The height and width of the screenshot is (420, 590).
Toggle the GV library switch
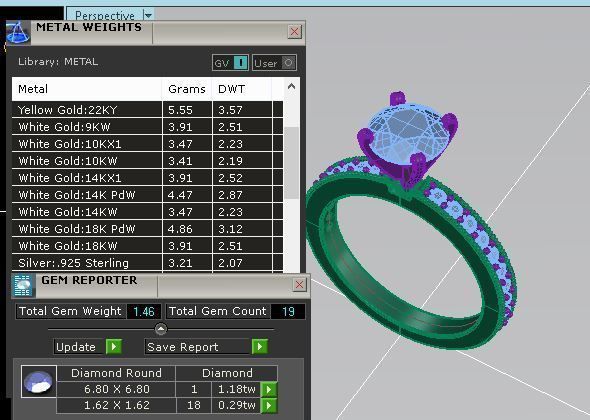click(230, 63)
